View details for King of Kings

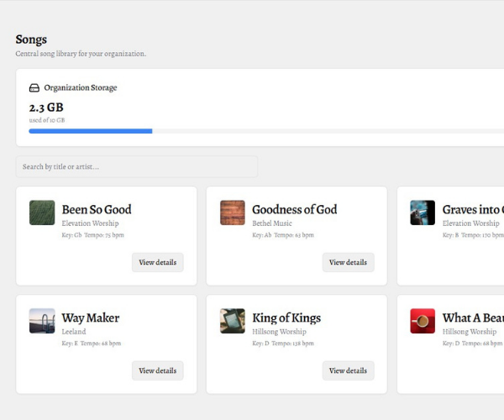348,370
